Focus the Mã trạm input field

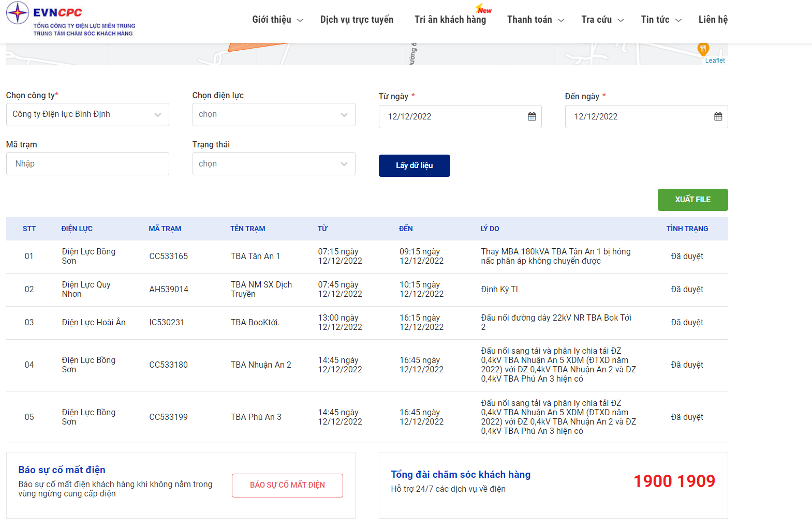coord(87,163)
